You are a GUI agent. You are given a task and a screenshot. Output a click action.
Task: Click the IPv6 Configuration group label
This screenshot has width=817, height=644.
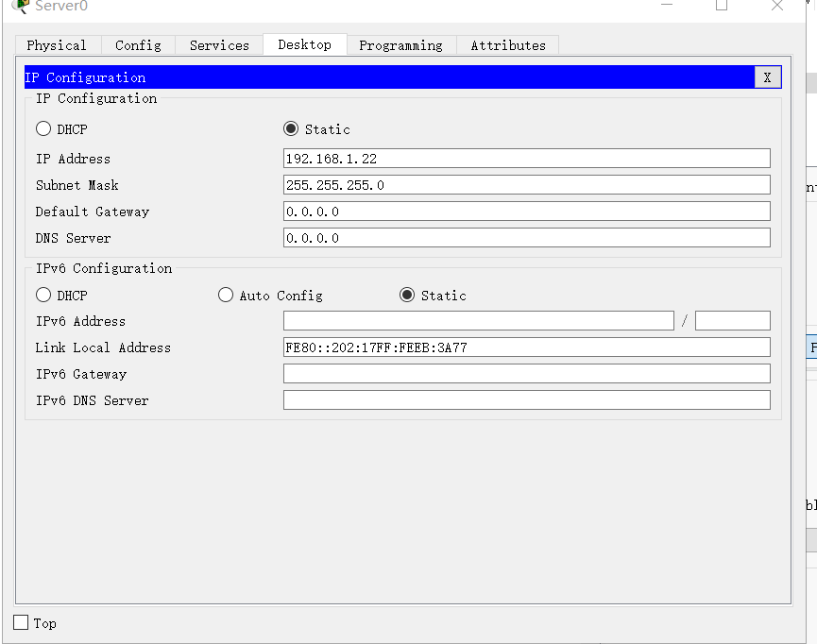(x=104, y=268)
